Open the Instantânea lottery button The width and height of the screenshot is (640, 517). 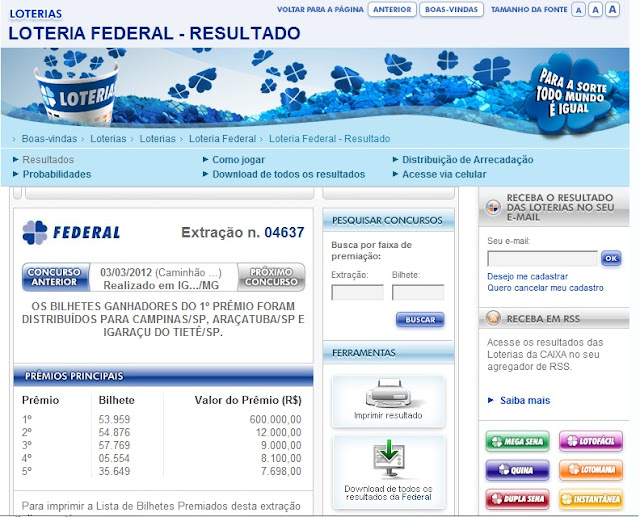pos(591,499)
